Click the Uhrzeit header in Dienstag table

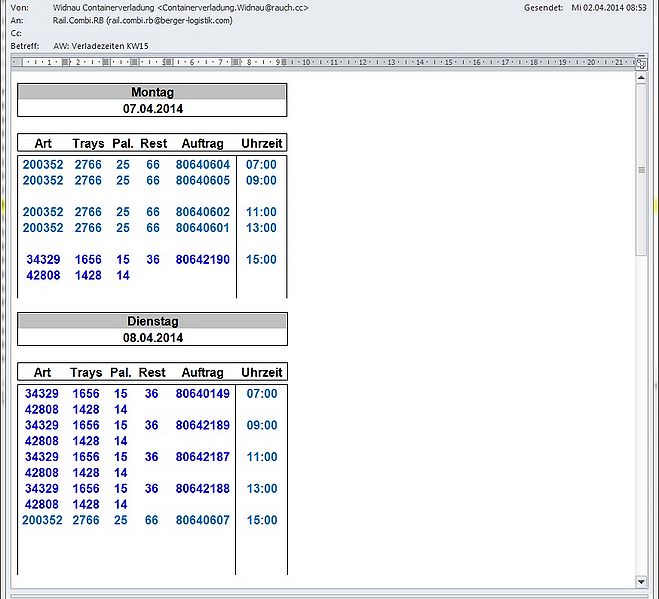click(x=261, y=372)
